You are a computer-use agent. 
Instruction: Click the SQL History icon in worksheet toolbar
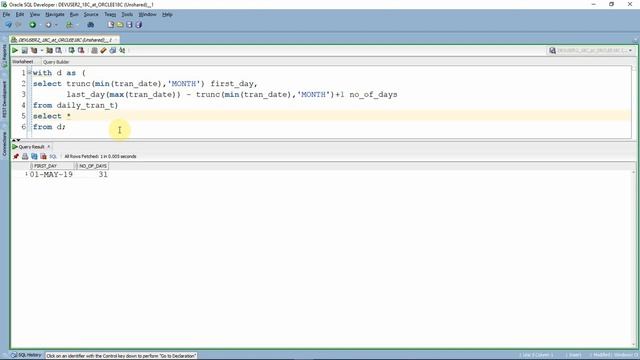pyautogui.click(x=113, y=51)
